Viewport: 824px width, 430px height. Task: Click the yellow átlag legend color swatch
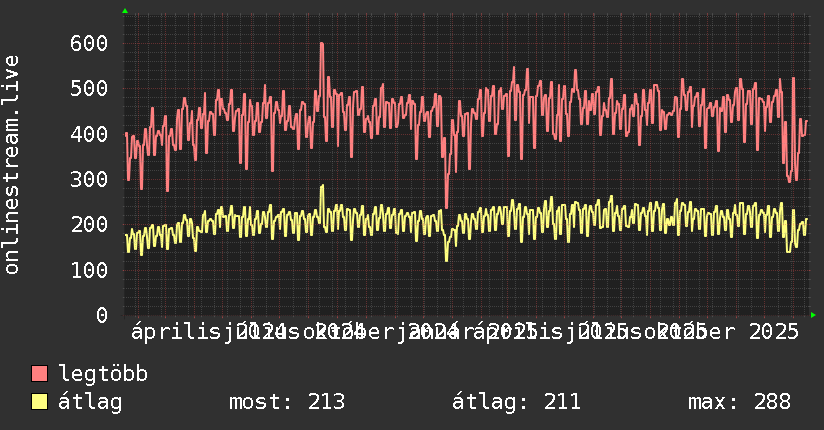(39, 402)
